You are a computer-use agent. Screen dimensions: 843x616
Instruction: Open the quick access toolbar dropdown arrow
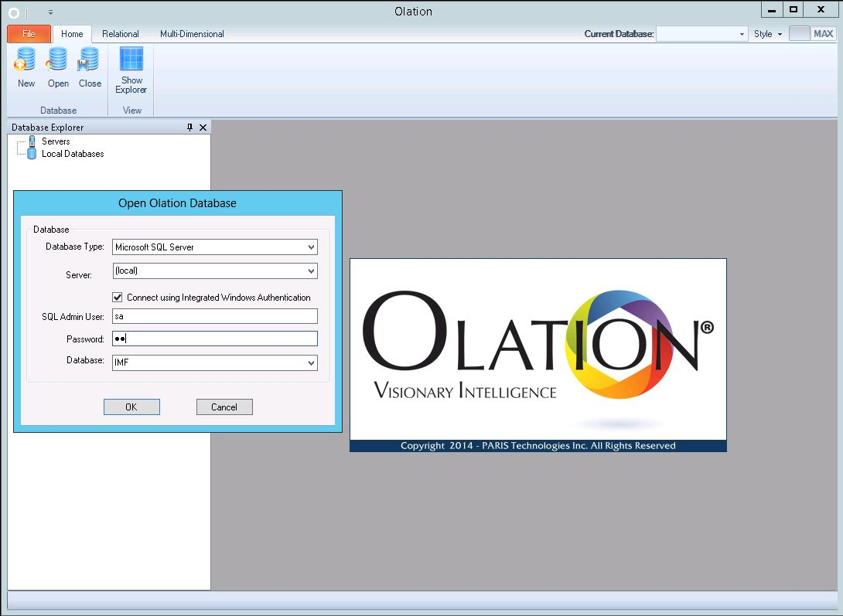(50, 12)
